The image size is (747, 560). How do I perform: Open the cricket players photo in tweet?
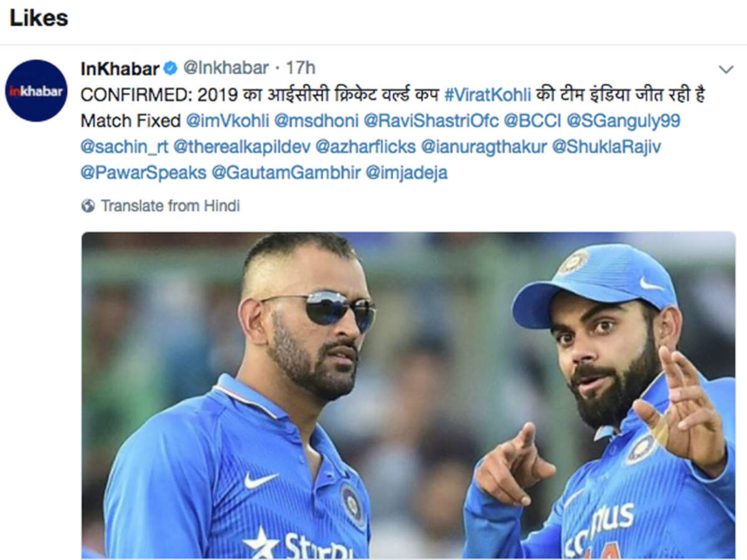tap(408, 395)
